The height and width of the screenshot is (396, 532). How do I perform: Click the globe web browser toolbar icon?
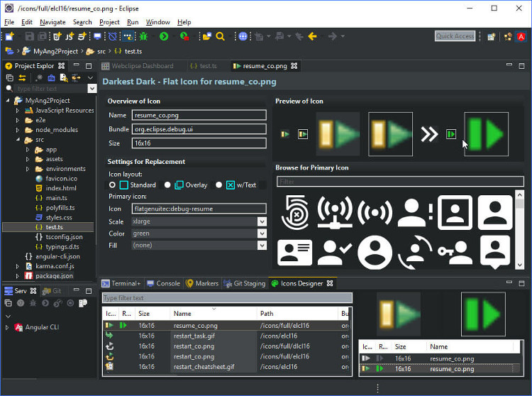(x=243, y=36)
